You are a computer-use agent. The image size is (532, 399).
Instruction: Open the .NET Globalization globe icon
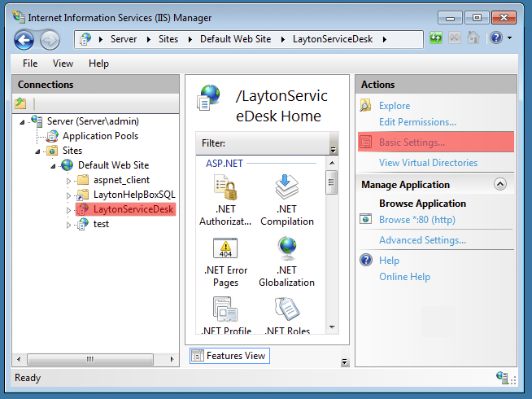tap(286, 248)
